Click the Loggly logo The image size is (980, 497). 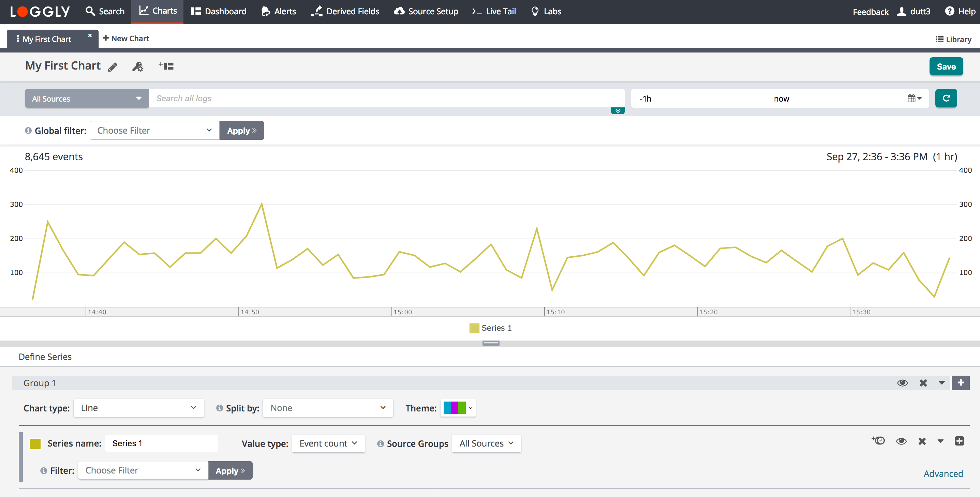pos(40,11)
